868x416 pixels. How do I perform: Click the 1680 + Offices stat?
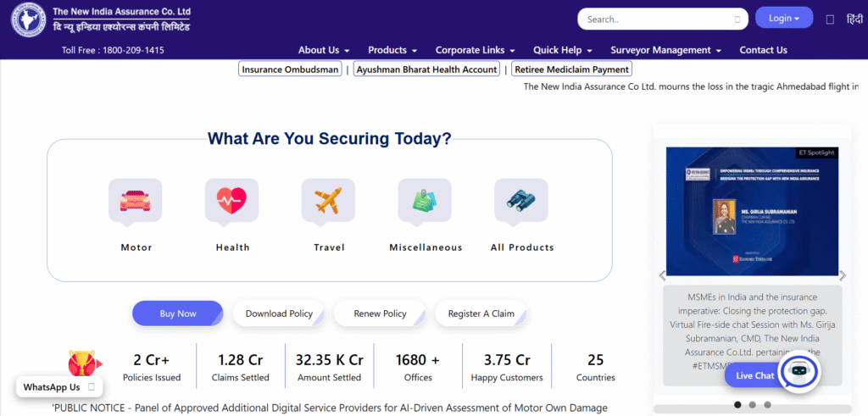[418, 368]
